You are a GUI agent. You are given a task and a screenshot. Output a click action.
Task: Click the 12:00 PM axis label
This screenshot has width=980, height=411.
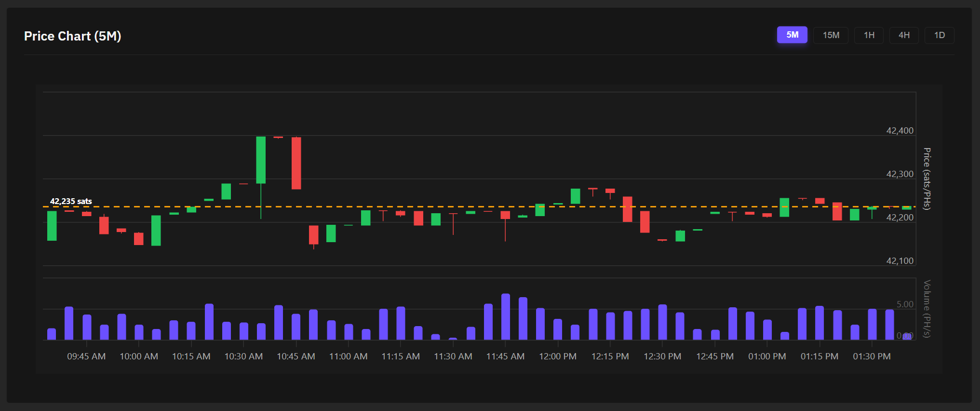tap(558, 356)
